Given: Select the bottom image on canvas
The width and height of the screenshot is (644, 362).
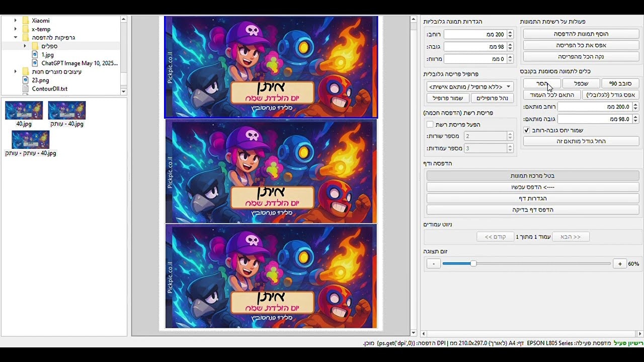Looking at the screenshot, I should coord(271,277).
